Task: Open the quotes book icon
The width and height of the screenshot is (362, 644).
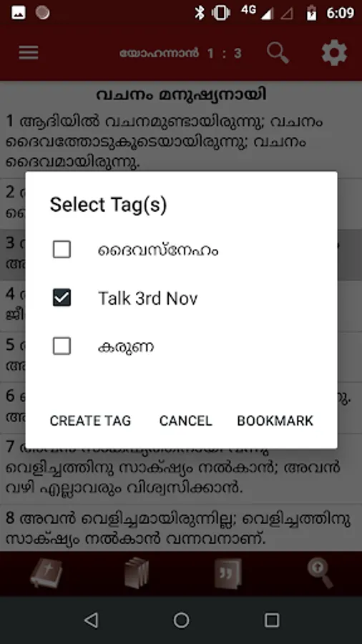Action: point(228,573)
